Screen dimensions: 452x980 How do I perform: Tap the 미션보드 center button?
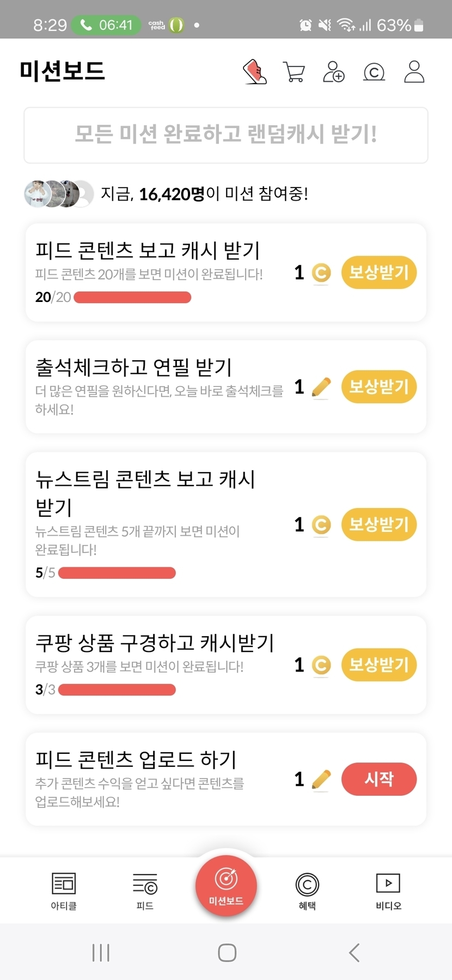tap(226, 885)
